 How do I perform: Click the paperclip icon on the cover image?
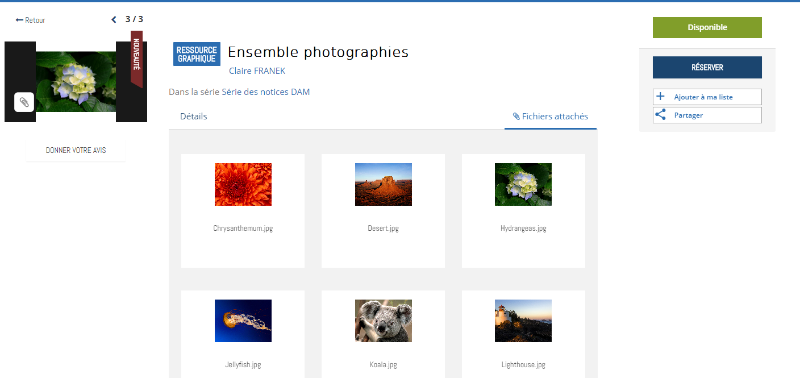coord(24,102)
